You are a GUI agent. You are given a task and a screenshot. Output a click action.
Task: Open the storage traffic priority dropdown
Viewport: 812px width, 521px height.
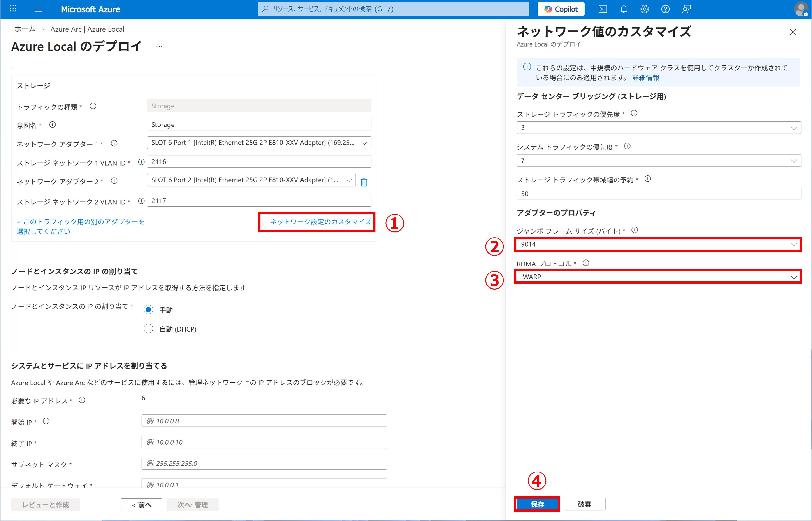[658, 128]
